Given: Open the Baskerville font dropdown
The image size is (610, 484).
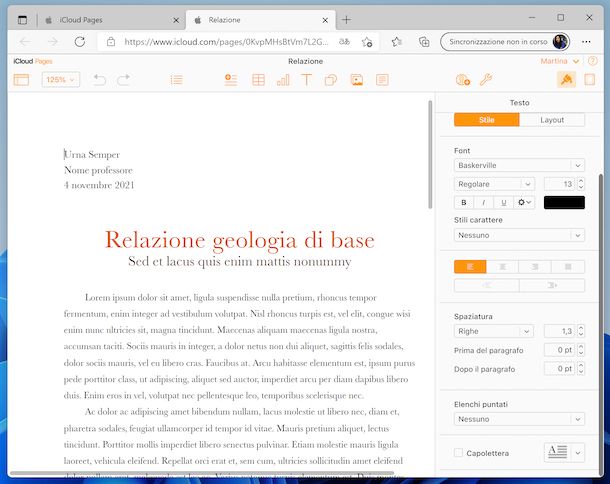Looking at the screenshot, I should [x=519, y=165].
